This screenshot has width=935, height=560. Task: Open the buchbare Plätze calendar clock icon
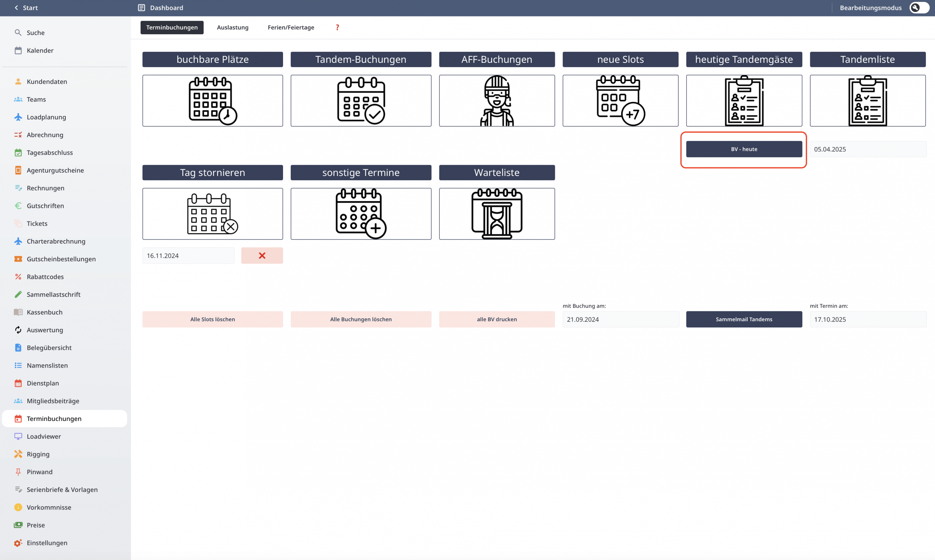213,100
